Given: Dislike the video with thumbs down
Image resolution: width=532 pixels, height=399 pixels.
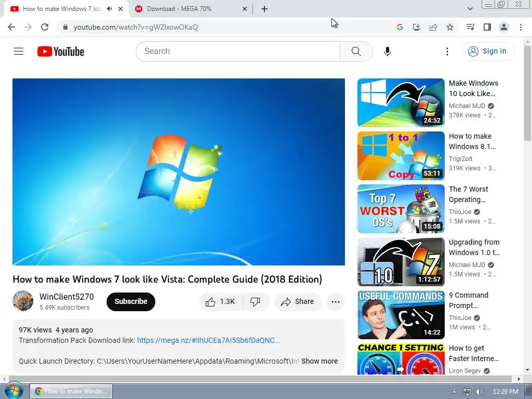Looking at the screenshot, I should pyautogui.click(x=256, y=302).
